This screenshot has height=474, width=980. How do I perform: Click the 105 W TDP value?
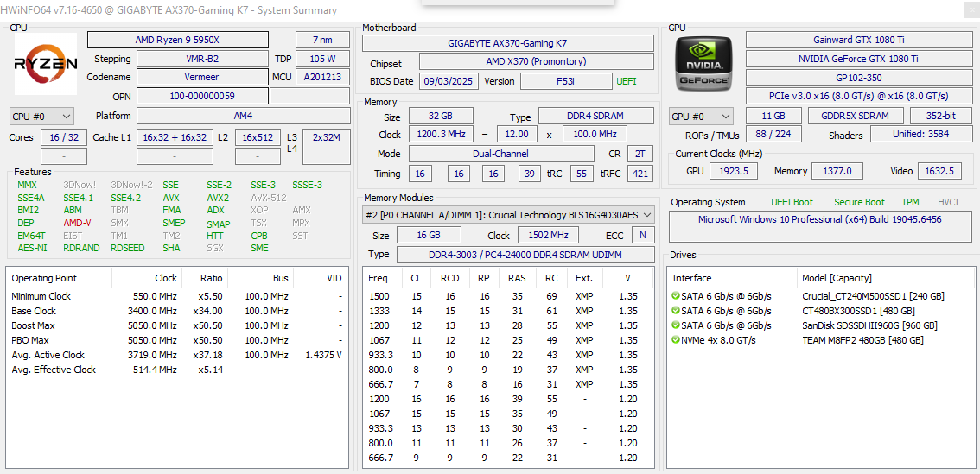(322, 59)
